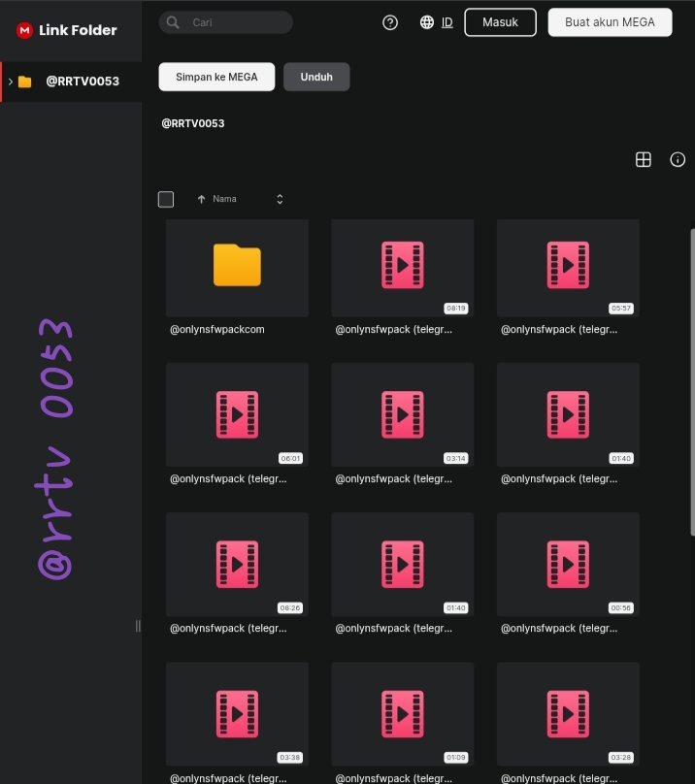695x784 pixels.
Task: Expand the @RRTV0053 tree chevron
Action: 10,82
